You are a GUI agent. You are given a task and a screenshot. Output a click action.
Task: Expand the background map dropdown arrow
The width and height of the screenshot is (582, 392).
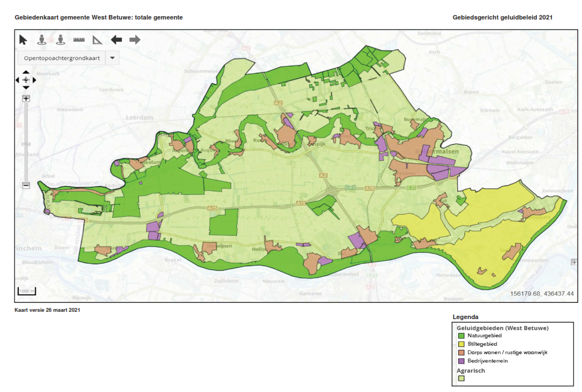click(x=112, y=58)
